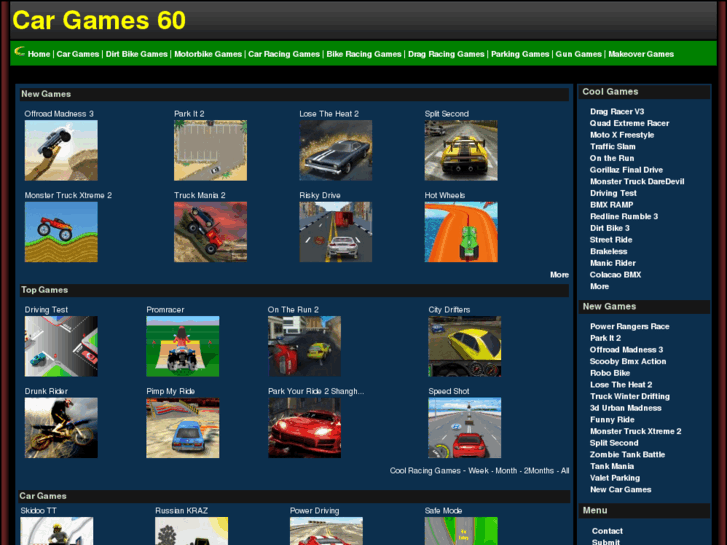727x545 pixels.
Task: Open the Hot Wheels orange track thumbnail
Action: coord(461,232)
